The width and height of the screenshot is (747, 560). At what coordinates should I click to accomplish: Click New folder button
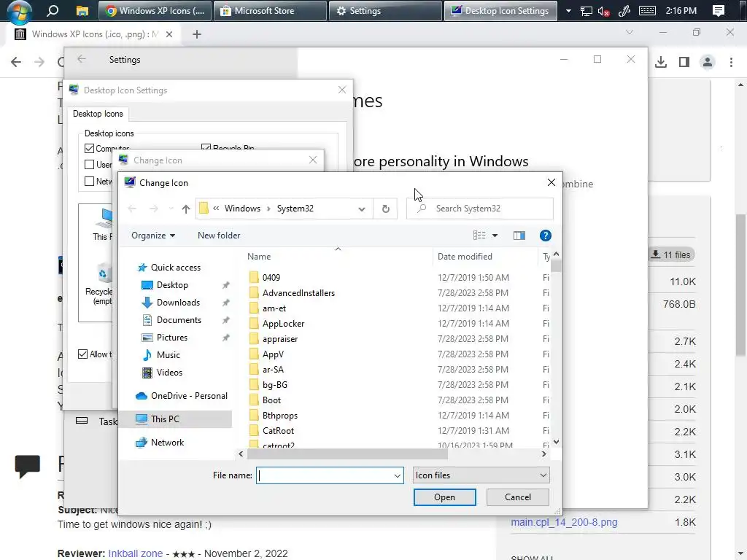[x=219, y=236]
